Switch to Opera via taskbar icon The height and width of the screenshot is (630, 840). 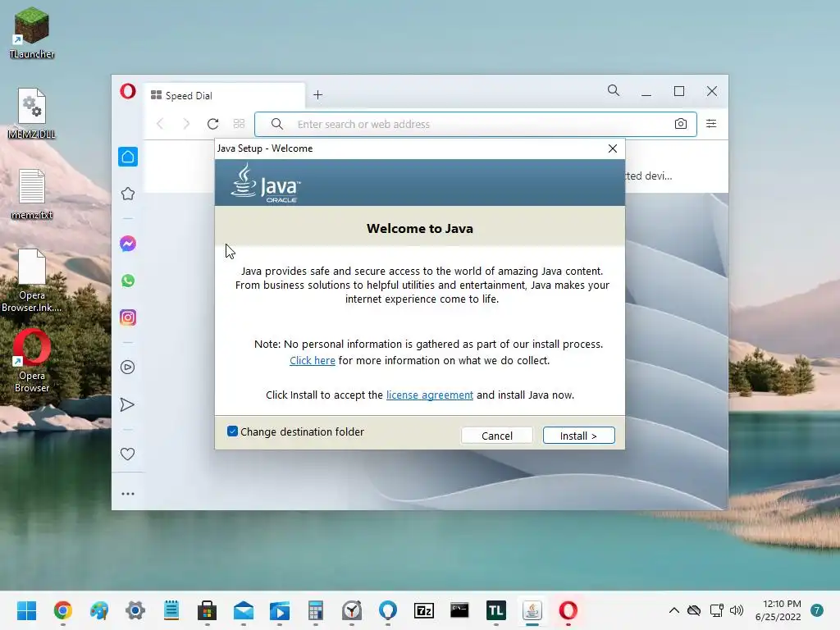click(568, 610)
